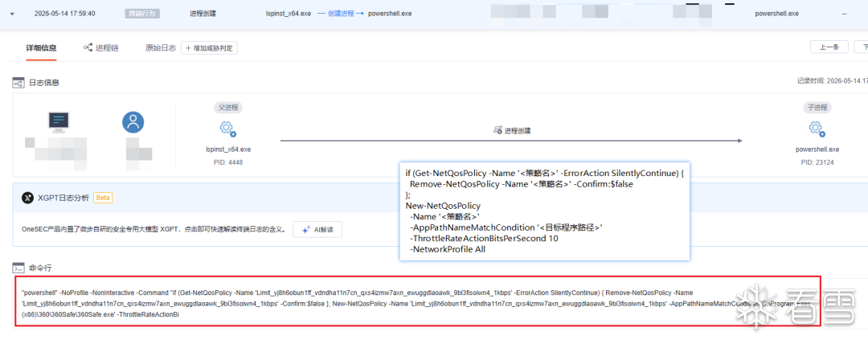Viewport: 868px width, 344px height.
Task: Click the 日志信息 section icon
Action: pos(18,83)
